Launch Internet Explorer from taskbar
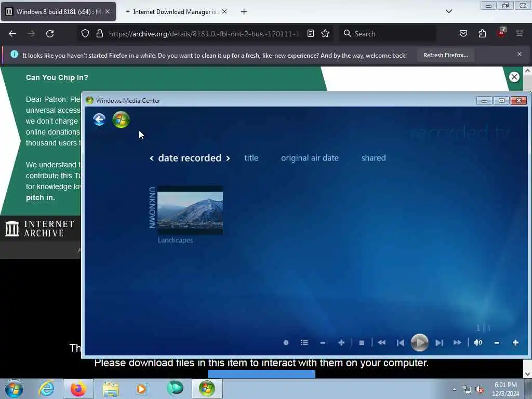 [x=46, y=389]
